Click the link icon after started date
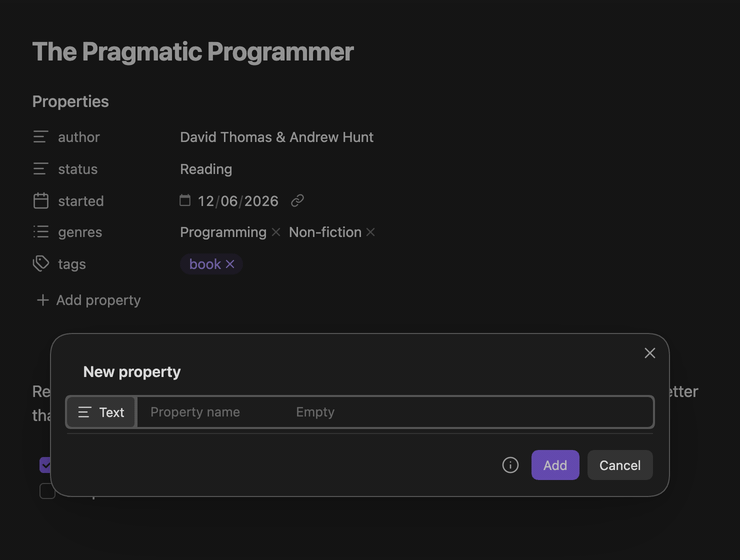The width and height of the screenshot is (740, 560). click(297, 201)
